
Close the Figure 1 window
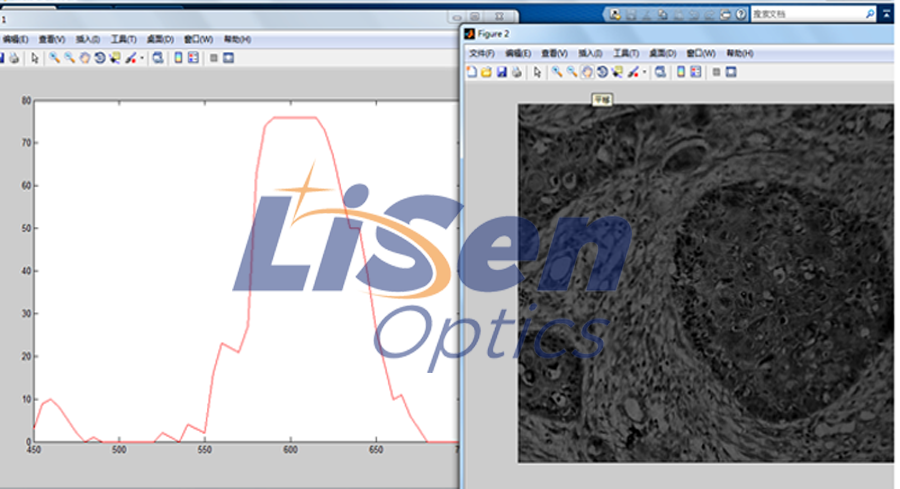(x=499, y=17)
